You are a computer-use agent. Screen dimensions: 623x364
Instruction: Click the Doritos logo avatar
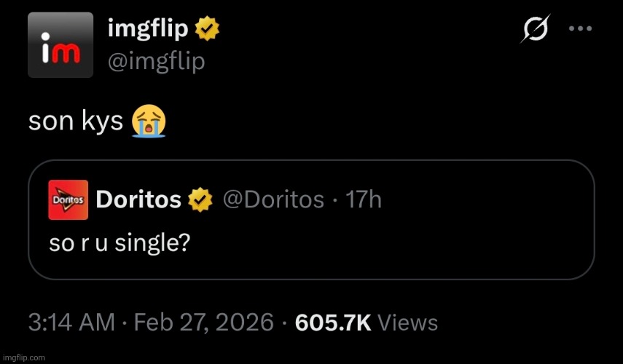68,199
